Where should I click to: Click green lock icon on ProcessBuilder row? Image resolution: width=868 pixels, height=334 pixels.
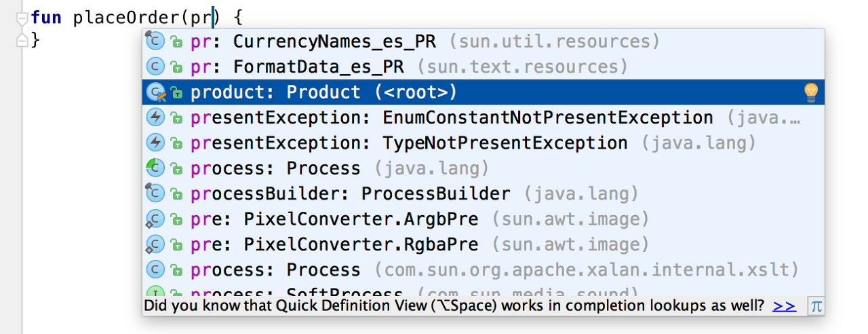pos(176,195)
